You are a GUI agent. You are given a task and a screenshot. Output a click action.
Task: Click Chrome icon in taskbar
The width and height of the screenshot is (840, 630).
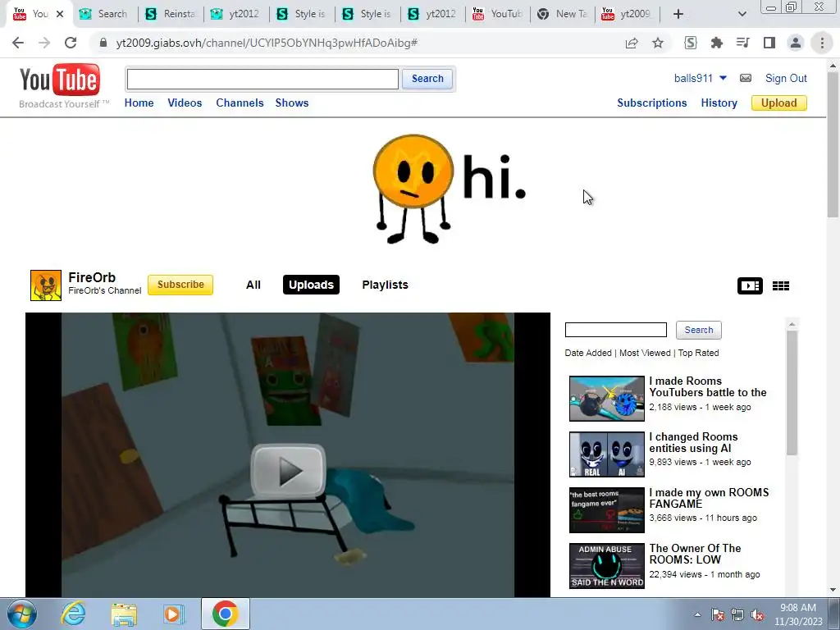[x=225, y=614]
